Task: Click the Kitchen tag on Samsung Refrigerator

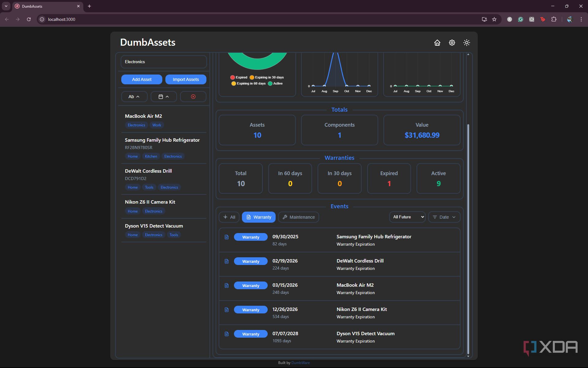Action: [x=151, y=156]
